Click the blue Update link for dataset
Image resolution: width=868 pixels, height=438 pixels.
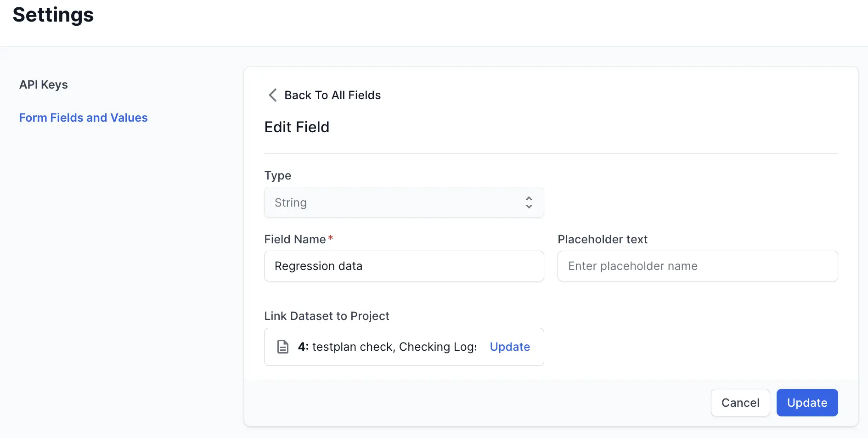coord(510,347)
